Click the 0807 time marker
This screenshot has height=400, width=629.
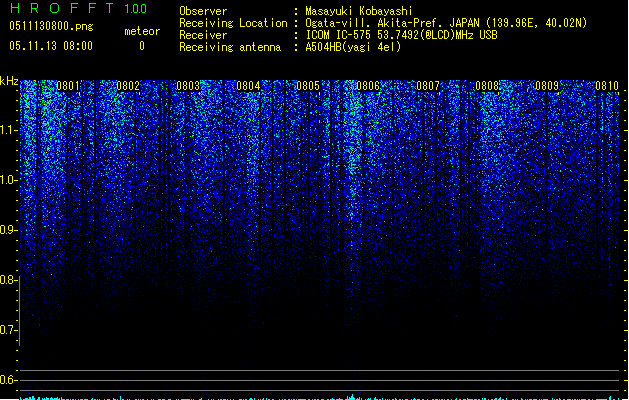tap(428, 86)
